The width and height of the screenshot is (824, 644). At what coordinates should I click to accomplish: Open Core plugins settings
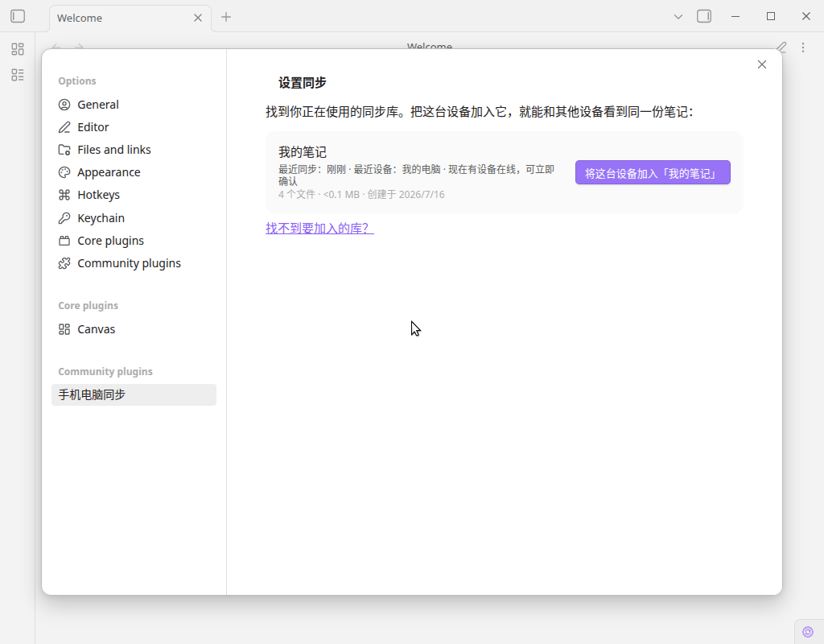134,241
